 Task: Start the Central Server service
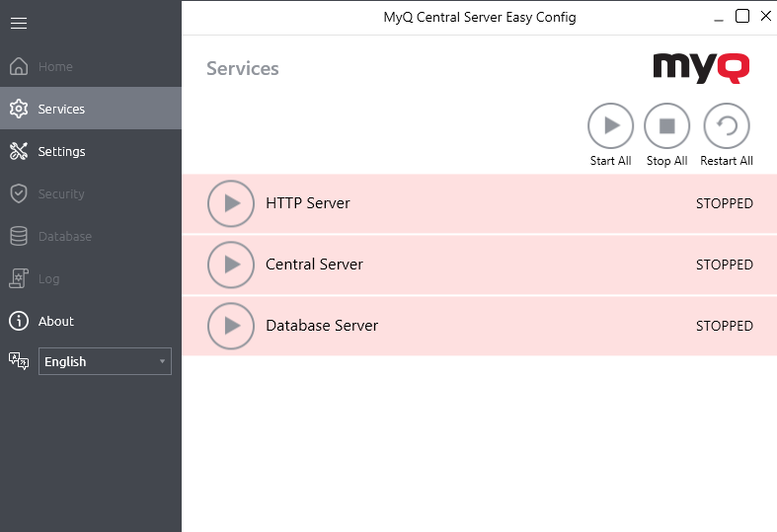[x=231, y=265]
